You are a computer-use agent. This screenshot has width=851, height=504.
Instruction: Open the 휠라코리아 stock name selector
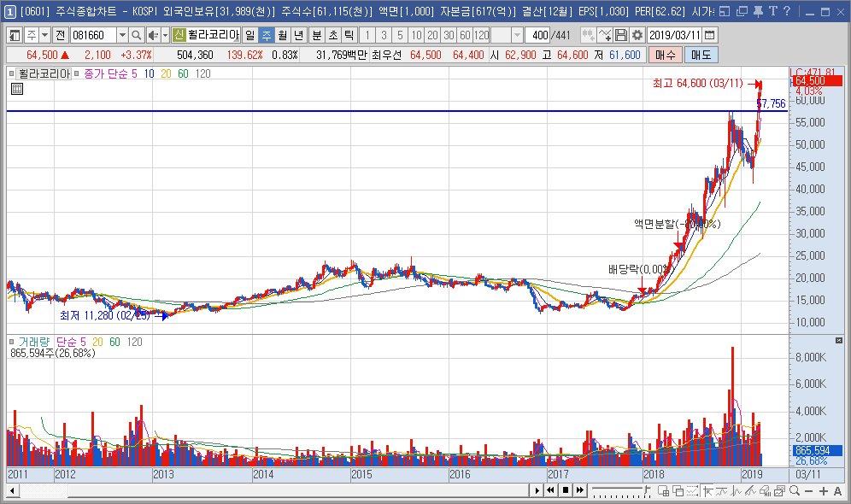pos(213,35)
